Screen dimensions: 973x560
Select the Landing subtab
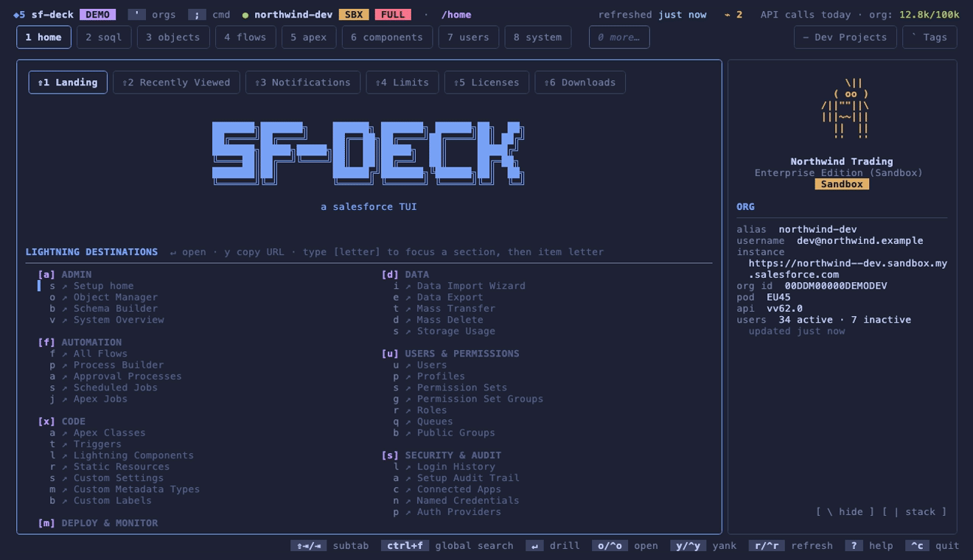tap(68, 83)
